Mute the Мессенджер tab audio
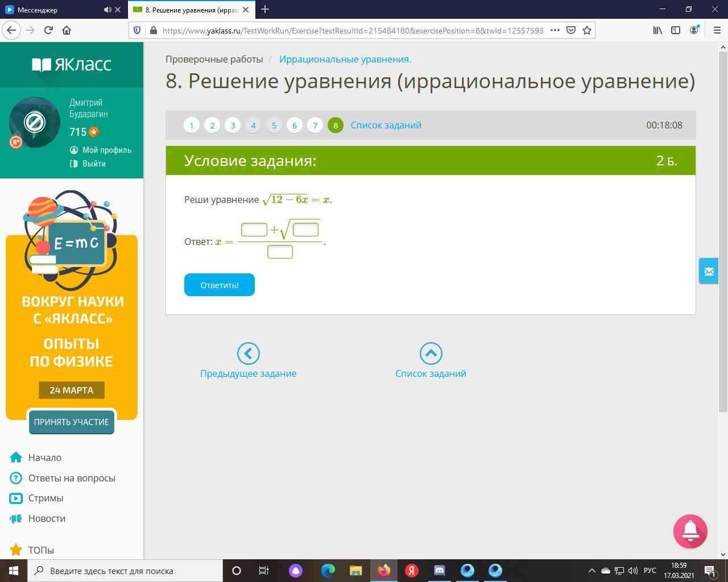 point(107,10)
